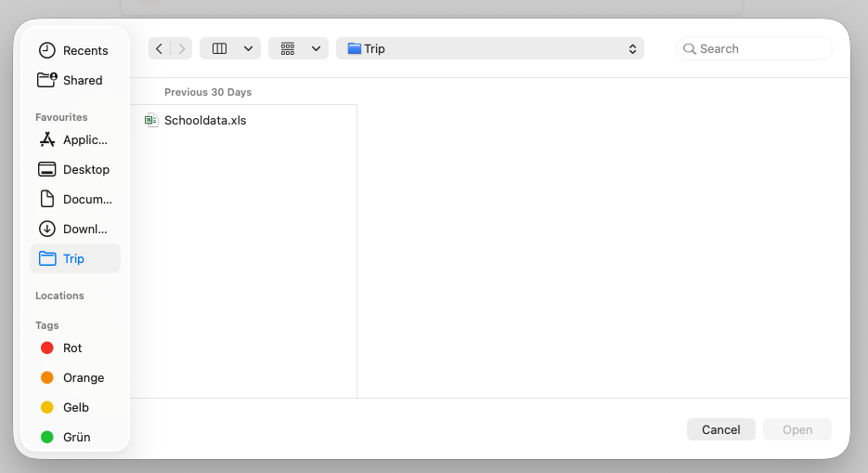
Task: Go forward with the right chevron
Action: 182,48
